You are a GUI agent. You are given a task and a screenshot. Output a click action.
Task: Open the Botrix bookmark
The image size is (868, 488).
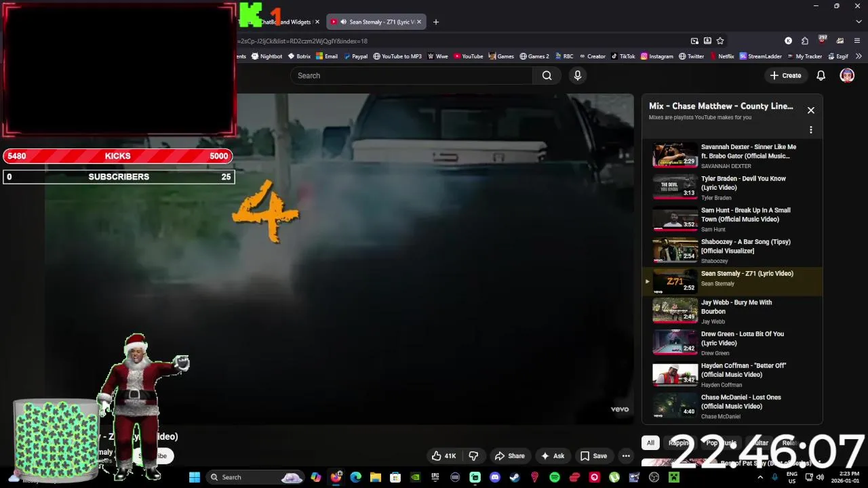pyautogui.click(x=299, y=56)
